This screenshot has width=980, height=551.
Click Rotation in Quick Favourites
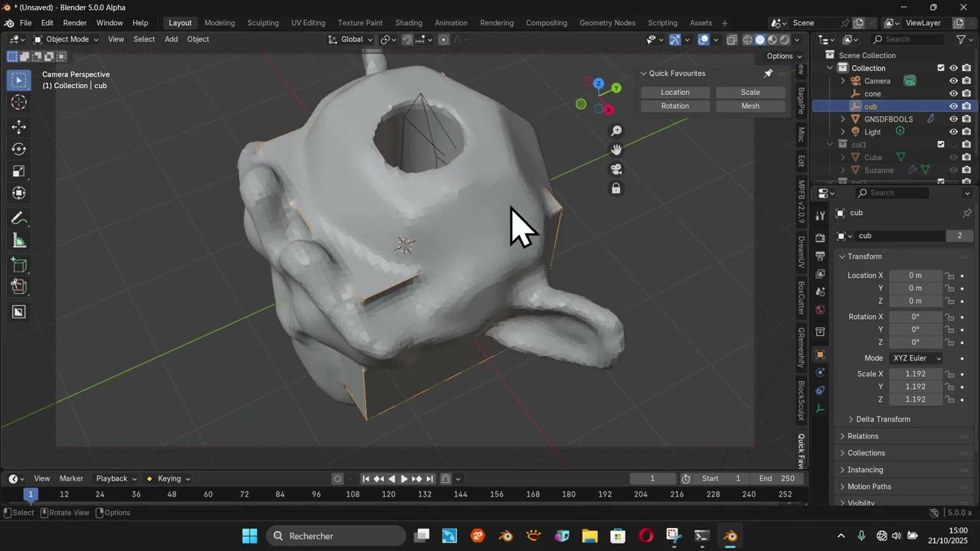[675, 106]
